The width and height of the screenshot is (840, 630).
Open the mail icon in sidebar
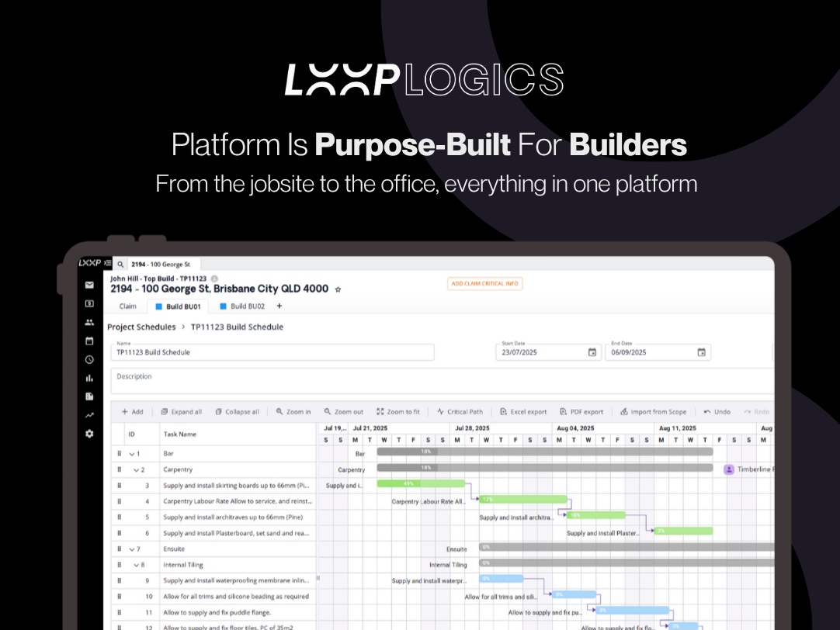click(89, 286)
